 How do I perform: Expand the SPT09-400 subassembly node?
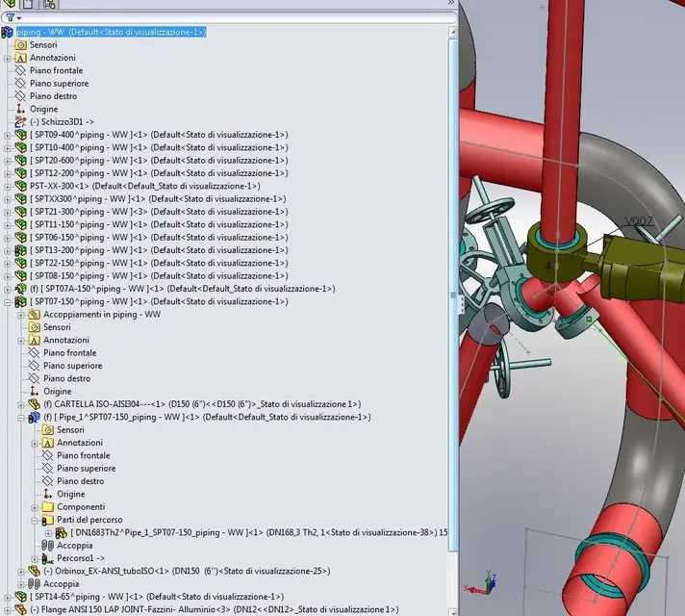pos(8,136)
